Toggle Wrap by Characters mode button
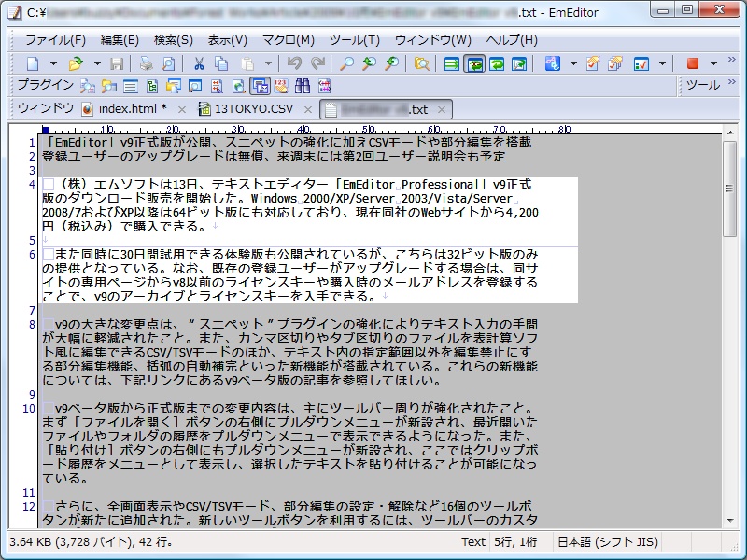Viewport: 747px width, 560px height. [474, 63]
